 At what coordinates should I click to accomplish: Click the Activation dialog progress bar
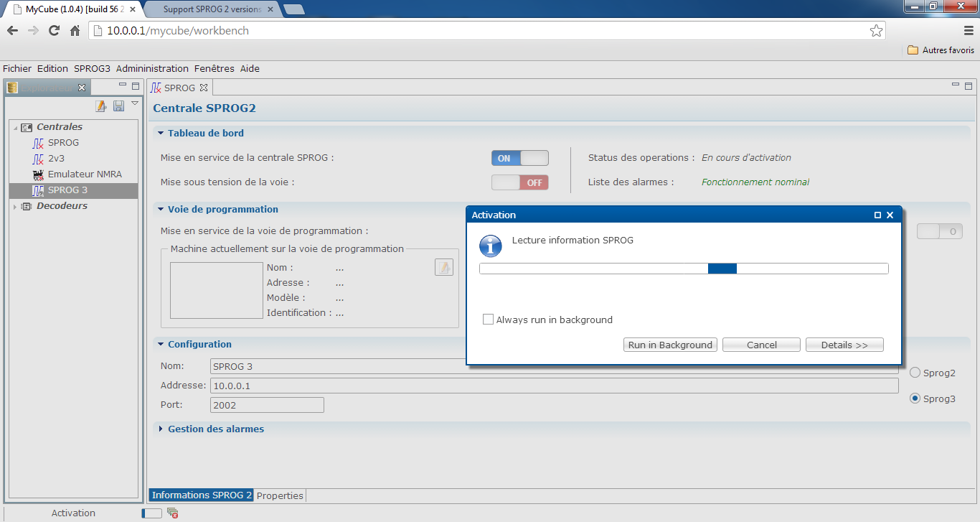[684, 269]
